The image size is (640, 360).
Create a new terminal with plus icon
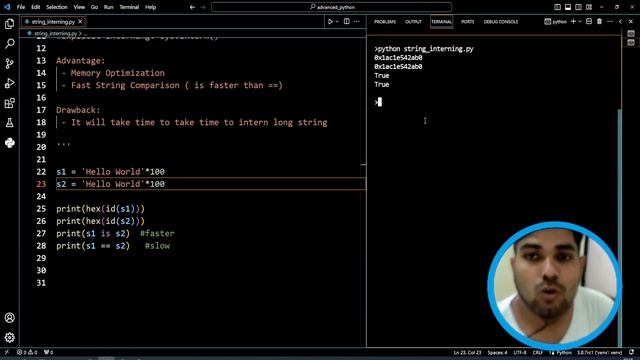pyautogui.click(x=573, y=22)
